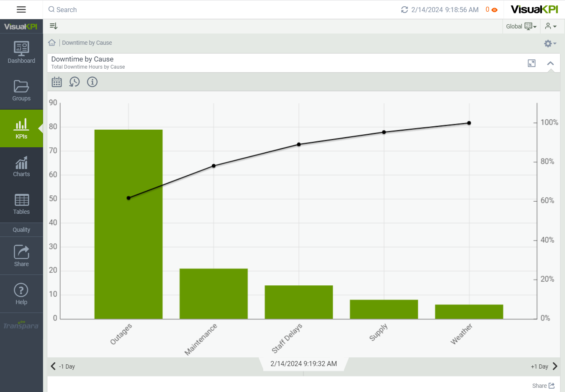Collapse the Downtime by Cause panel
The height and width of the screenshot is (392, 565).
pyautogui.click(x=550, y=63)
